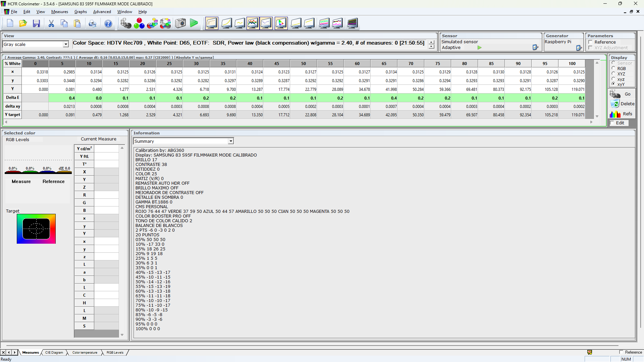
Task: Check Reference box in bottom status area
Action: pyautogui.click(x=621, y=352)
